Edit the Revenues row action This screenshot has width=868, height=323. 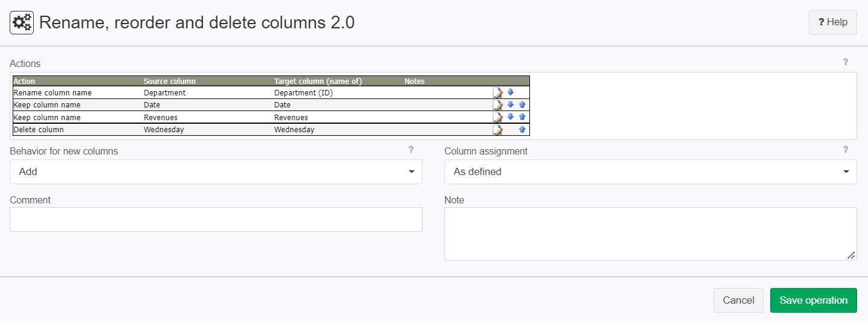[498, 117]
